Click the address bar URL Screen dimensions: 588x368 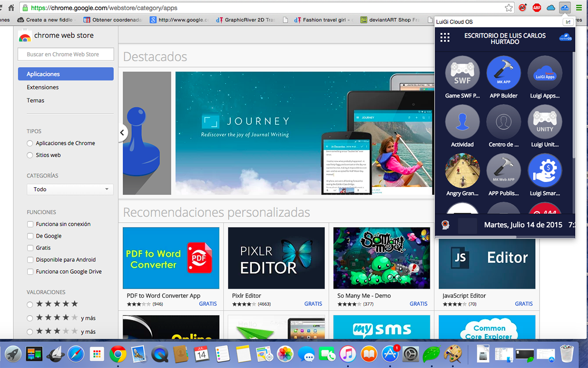pyautogui.click(x=104, y=8)
